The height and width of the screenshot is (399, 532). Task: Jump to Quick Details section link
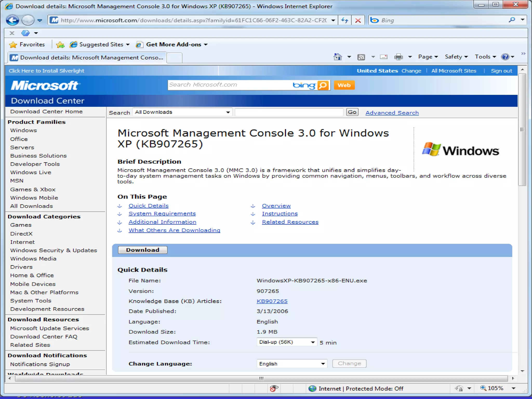pos(148,206)
